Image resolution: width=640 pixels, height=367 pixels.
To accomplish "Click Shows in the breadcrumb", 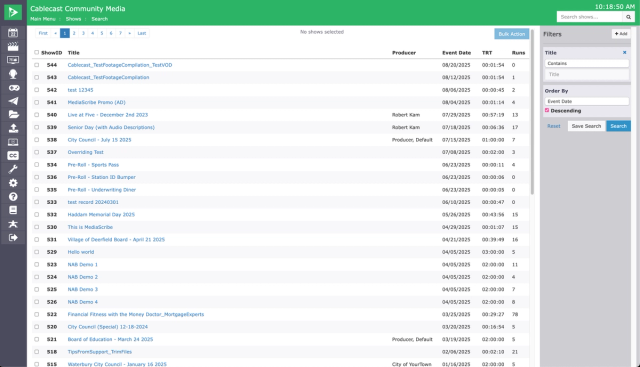I will coord(73,19).
